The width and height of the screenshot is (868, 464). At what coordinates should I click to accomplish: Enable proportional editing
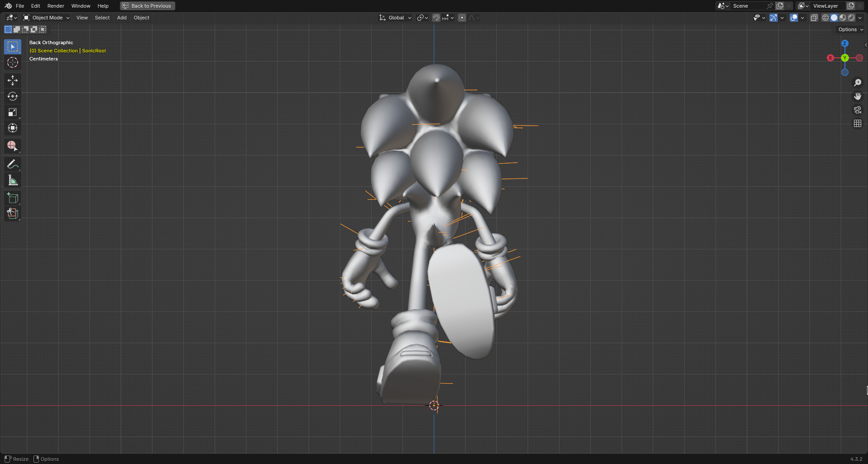coord(462,18)
